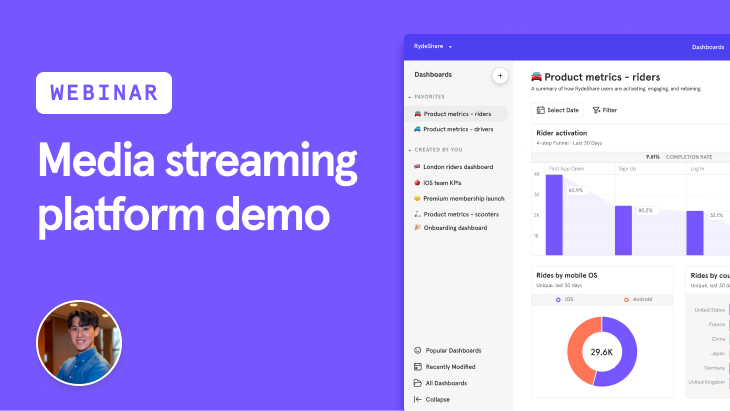Viewport: 730px width, 411px height.
Task: Open Product metrics - riders dashboard
Action: coord(456,114)
